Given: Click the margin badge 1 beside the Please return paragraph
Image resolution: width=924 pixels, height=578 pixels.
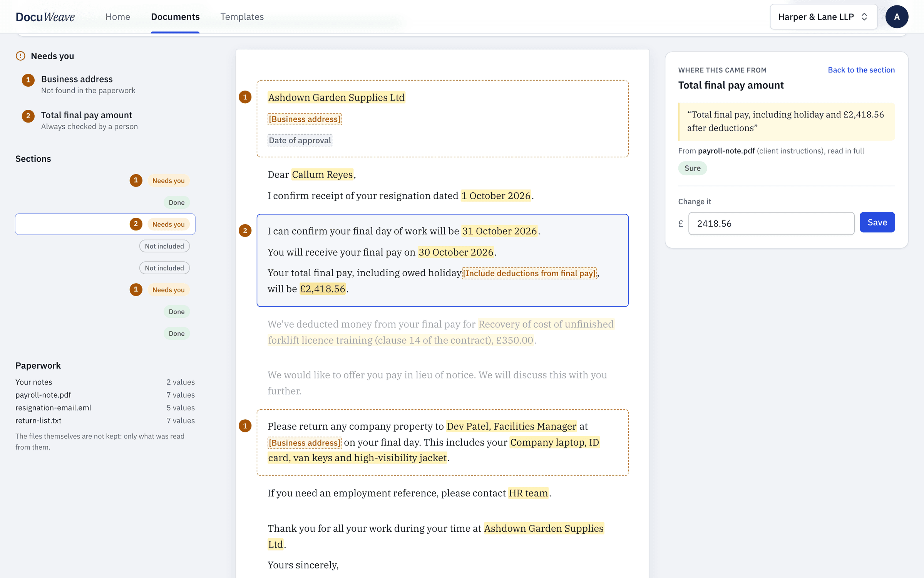Looking at the screenshot, I should coord(245,426).
